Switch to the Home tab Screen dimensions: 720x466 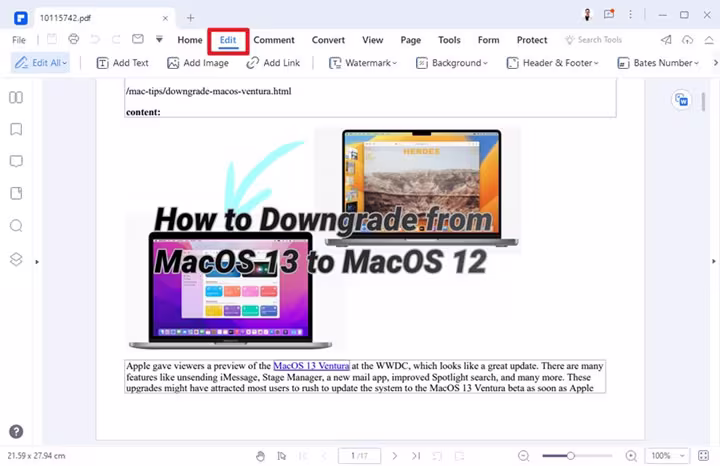[190, 40]
